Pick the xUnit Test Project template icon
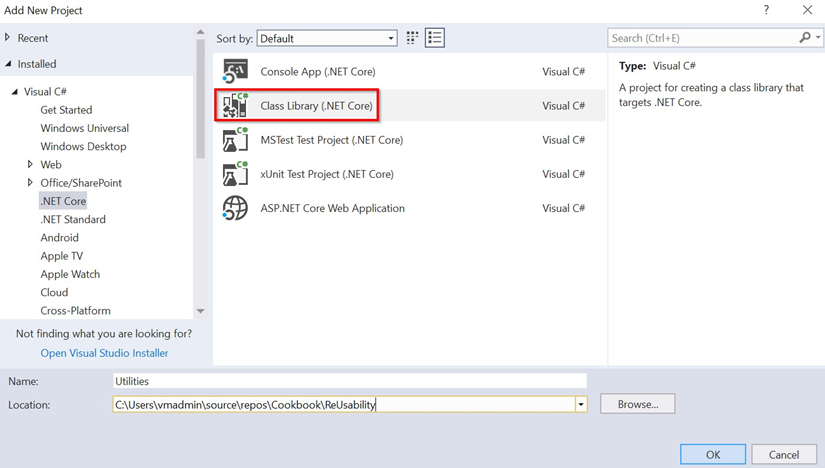825x468 pixels. pos(234,174)
